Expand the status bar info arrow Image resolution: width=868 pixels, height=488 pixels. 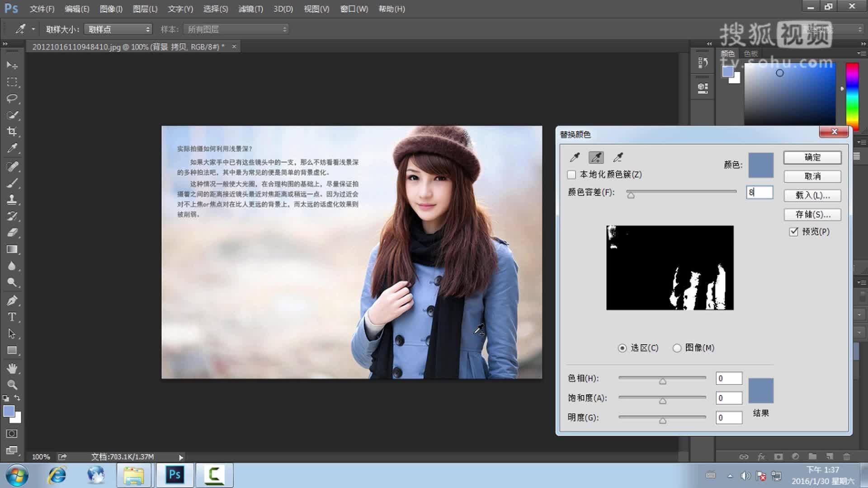[181, 457]
